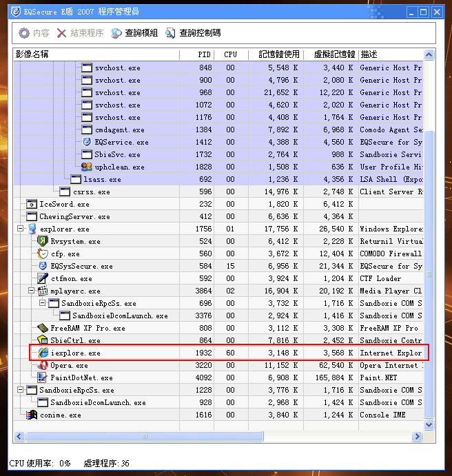Click the CPU 使用率 status text
Image resolution: width=452 pixels, height=476 pixels.
(40, 463)
